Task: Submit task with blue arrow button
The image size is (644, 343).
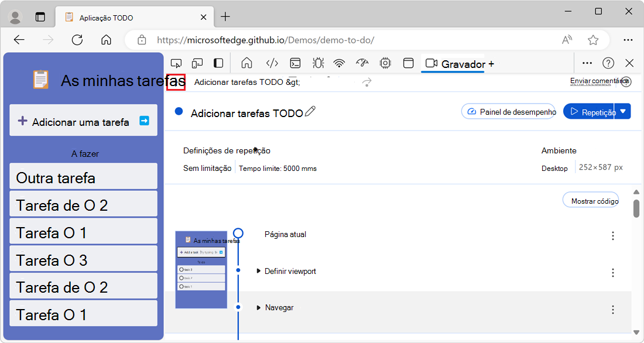Action: [x=144, y=121]
